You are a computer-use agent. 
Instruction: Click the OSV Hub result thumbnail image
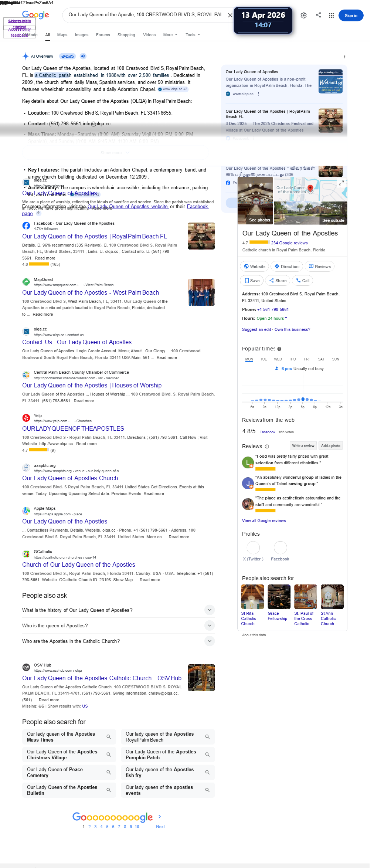tap(201, 678)
